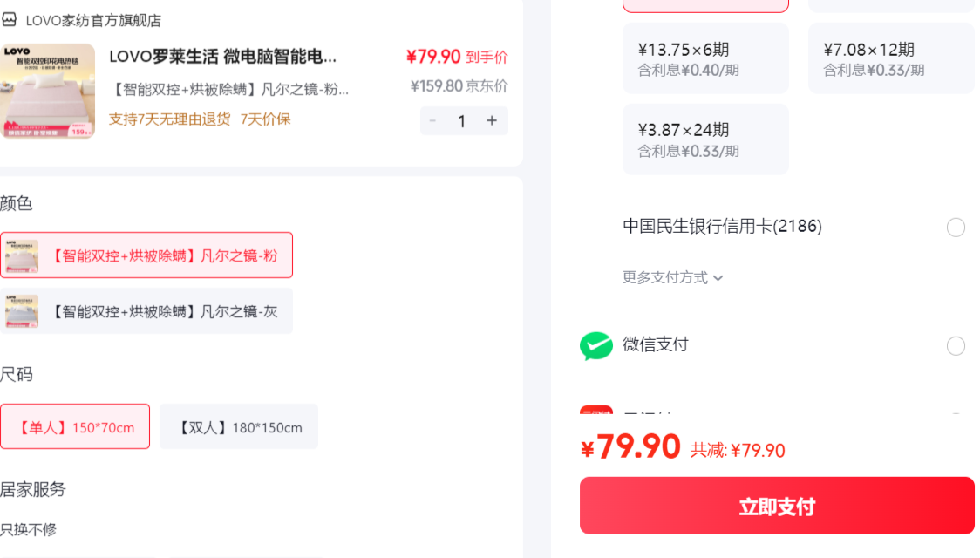The height and width of the screenshot is (558, 980).
Task: Click the 7天价保 price protection label
Action: [266, 119]
